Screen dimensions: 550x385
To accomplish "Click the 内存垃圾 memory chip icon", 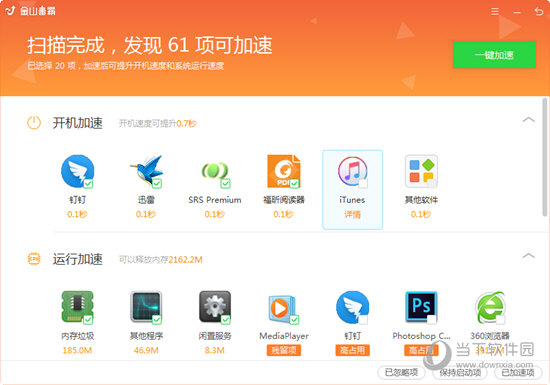I will click(x=78, y=307).
